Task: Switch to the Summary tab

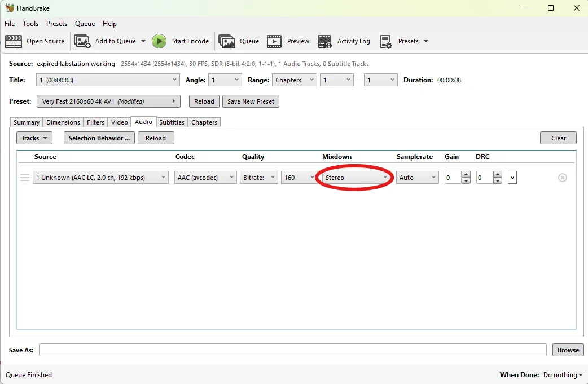Action: tap(27, 122)
